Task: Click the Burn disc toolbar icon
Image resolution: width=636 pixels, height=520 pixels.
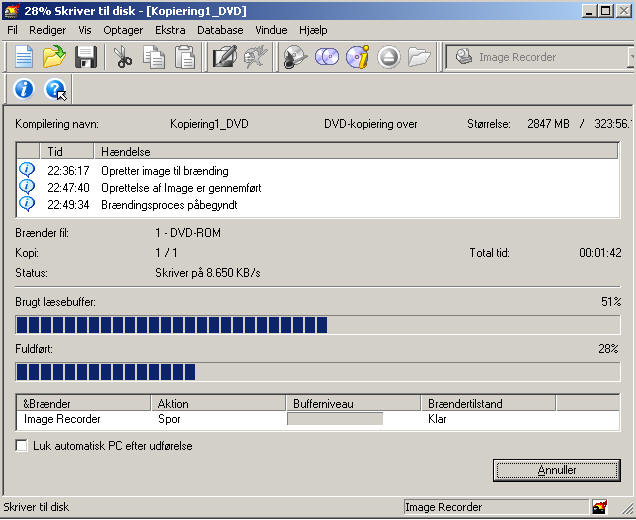Action: click(296, 57)
